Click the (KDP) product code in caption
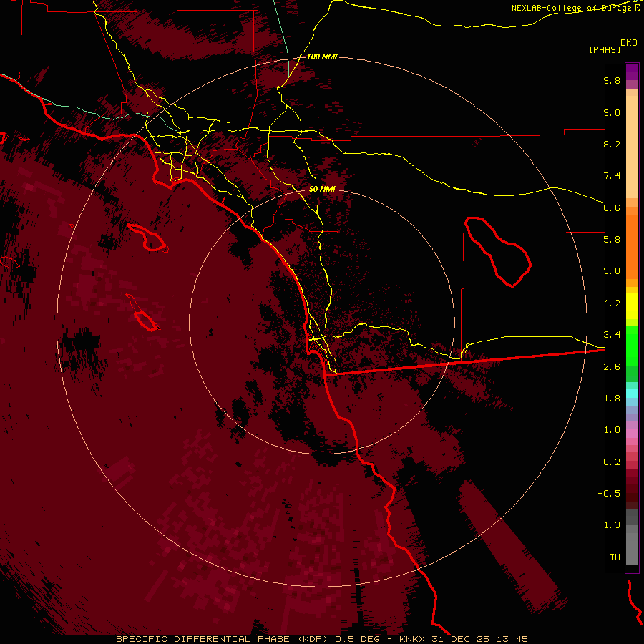This screenshot has width=644, height=644. (x=313, y=639)
